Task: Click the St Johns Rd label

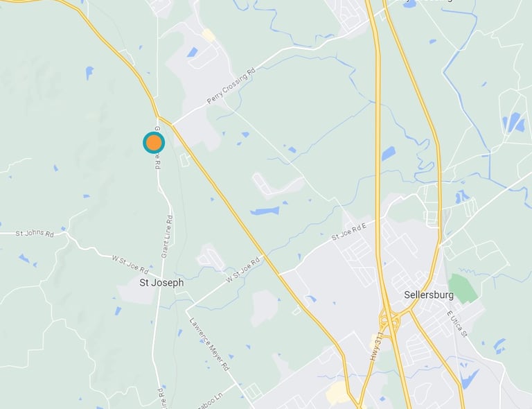Action: tap(35, 233)
